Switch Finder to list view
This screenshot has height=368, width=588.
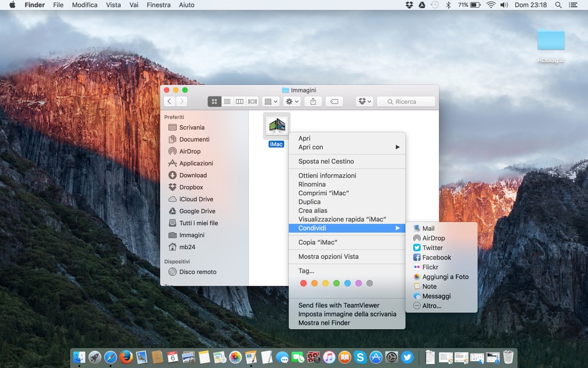click(x=227, y=101)
